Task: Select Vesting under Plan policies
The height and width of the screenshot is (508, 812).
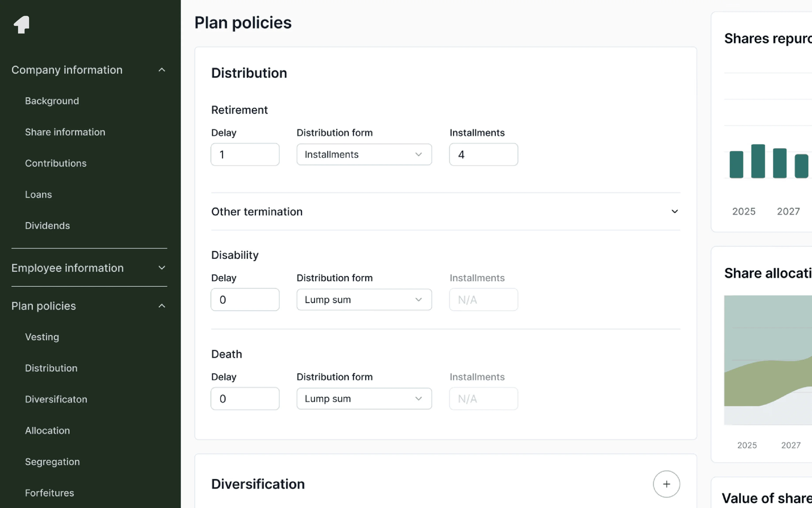Action: point(42,337)
